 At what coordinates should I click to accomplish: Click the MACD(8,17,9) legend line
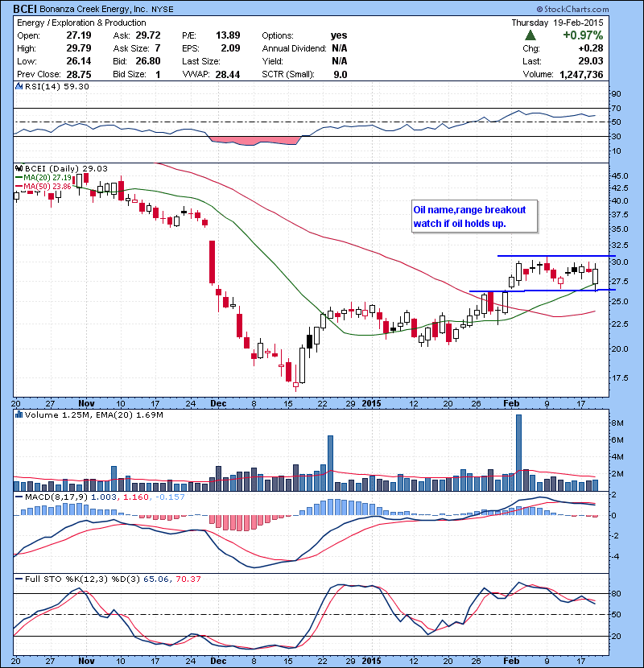[x=19, y=497]
